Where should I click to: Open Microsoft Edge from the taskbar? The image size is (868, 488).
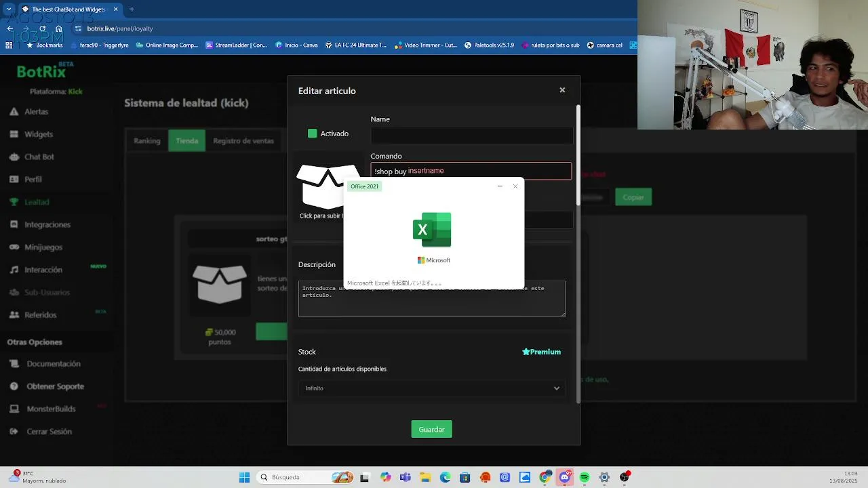(446, 477)
